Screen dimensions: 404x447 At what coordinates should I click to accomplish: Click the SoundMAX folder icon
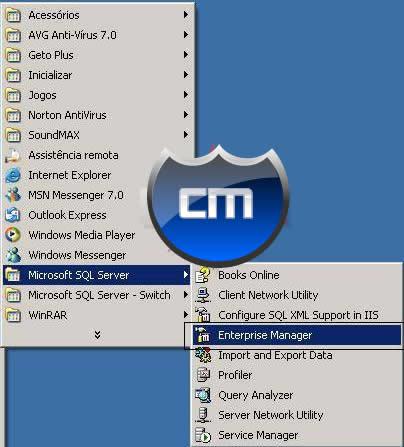(x=13, y=135)
